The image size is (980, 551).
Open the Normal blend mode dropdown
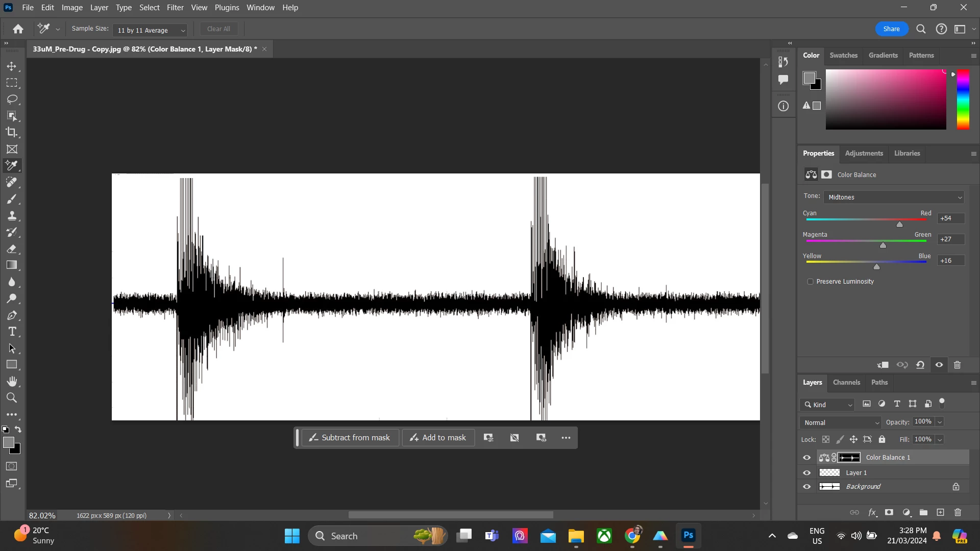point(841,422)
